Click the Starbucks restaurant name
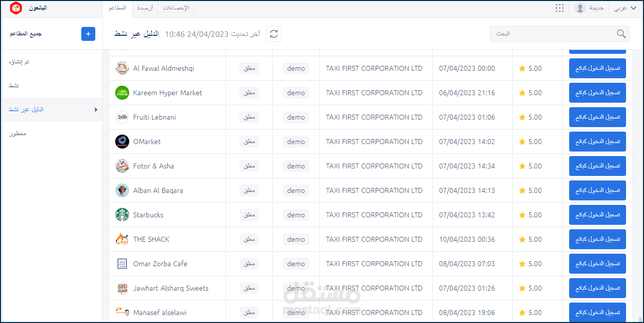Screen dimensions: 644x323 coord(148,215)
